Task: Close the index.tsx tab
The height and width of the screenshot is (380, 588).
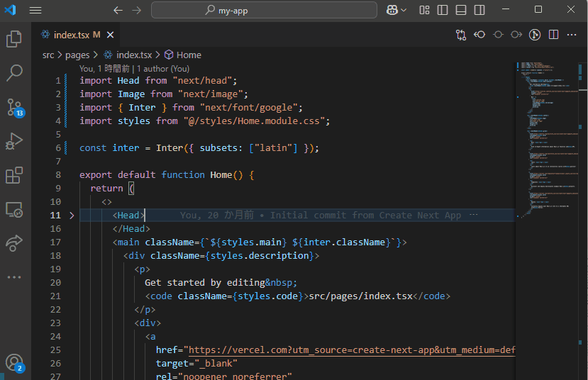Action: 110,35
